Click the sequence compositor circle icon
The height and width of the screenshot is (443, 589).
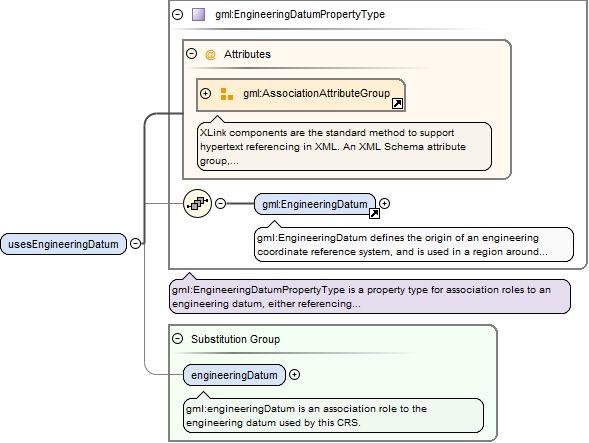[x=198, y=204]
